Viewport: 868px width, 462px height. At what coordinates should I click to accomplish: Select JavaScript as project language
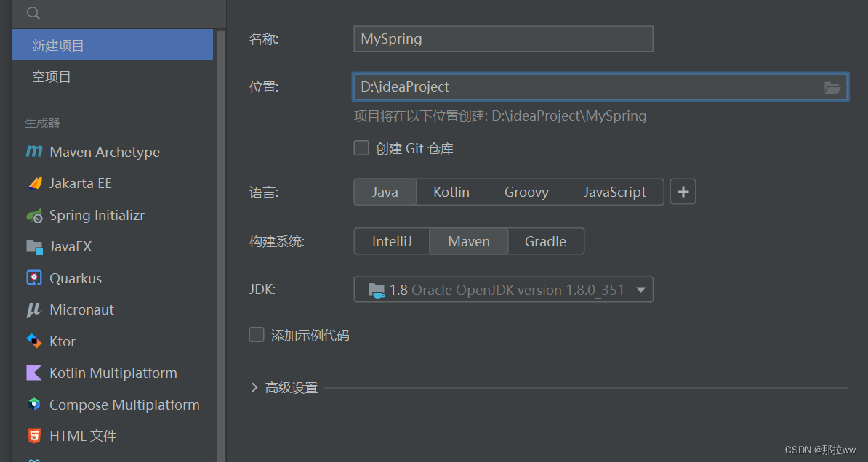click(x=614, y=192)
